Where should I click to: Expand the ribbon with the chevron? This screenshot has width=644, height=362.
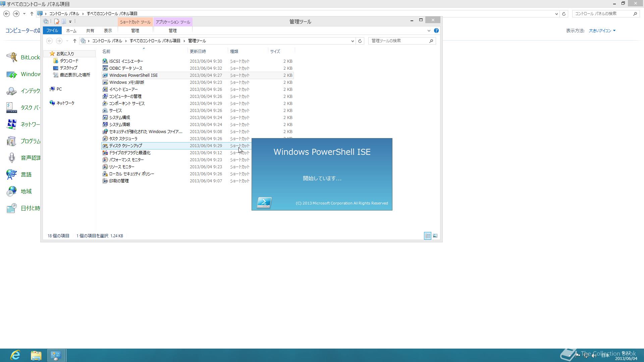[x=429, y=31]
